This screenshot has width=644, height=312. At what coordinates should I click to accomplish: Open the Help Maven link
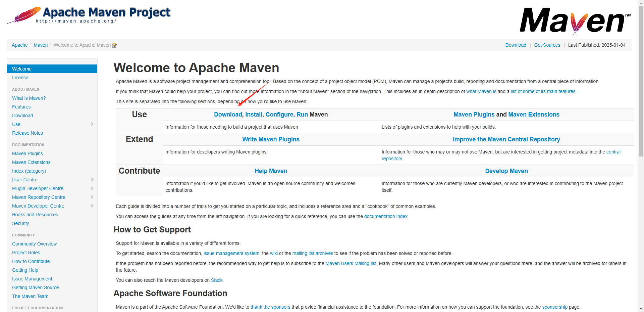pos(271,171)
